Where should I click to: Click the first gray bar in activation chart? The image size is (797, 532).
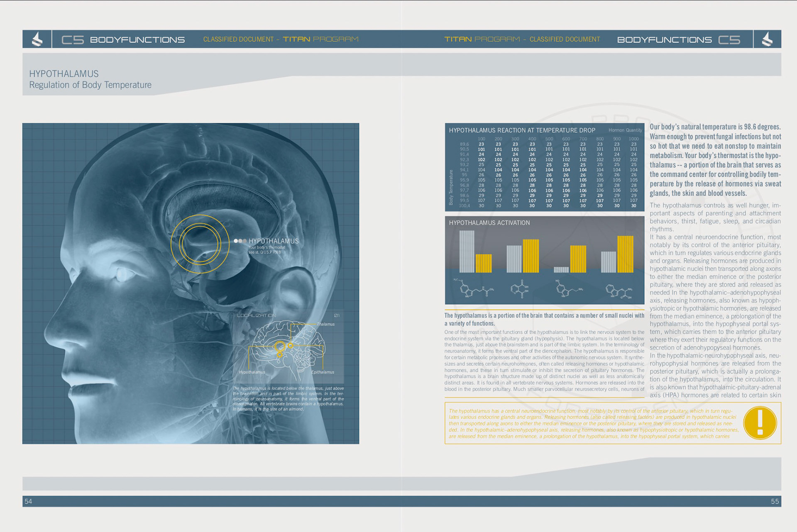point(467,251)
